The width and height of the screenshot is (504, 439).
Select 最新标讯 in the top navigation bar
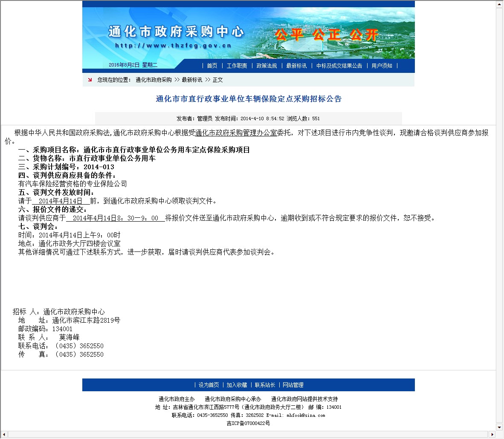coord(296,66)
